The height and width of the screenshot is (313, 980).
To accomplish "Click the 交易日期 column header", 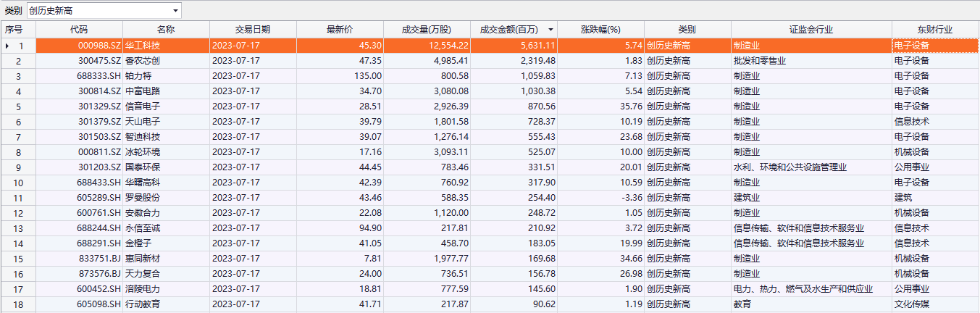I will [x=253, y=30].
